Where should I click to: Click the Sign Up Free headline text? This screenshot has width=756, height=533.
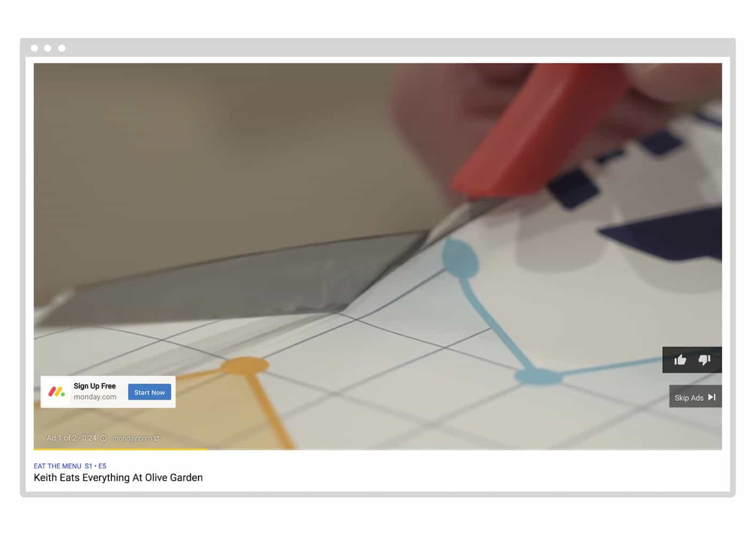(x=95, y=386)
